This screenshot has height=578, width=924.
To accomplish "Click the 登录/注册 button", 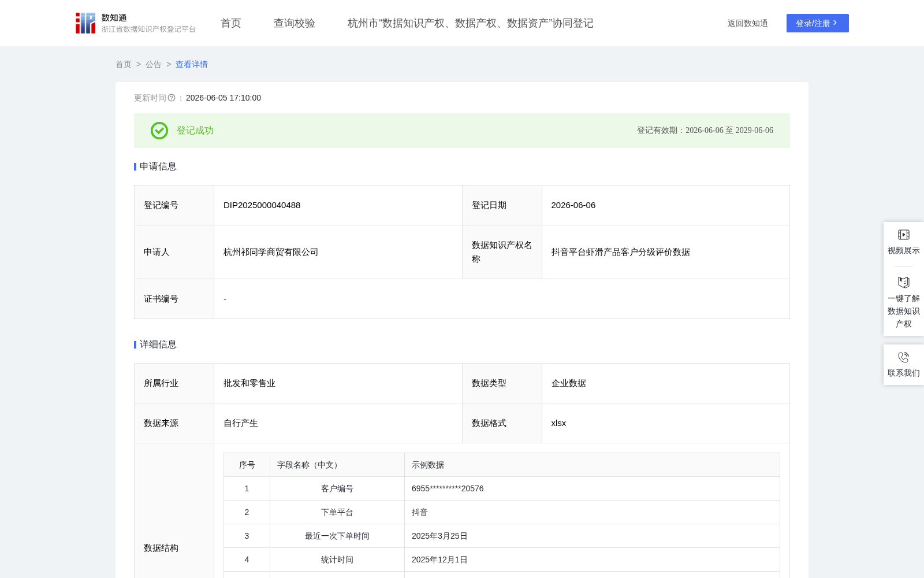I will [818, 23].
